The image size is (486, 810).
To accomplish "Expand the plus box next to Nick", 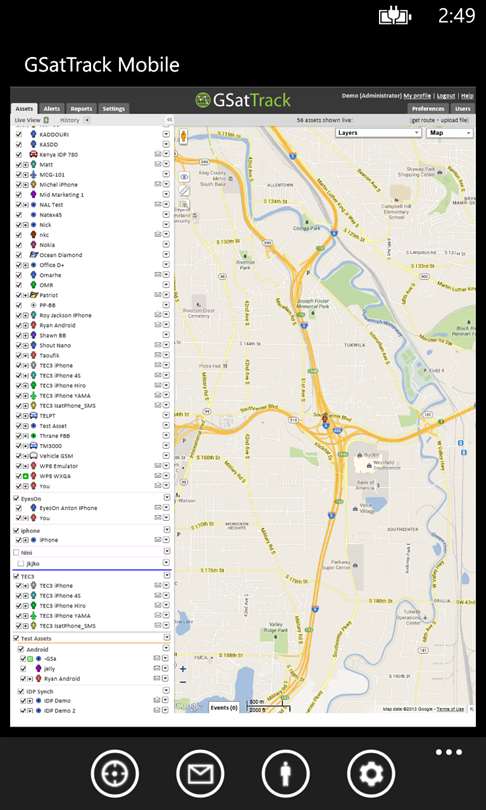I will tap(25, 225).
